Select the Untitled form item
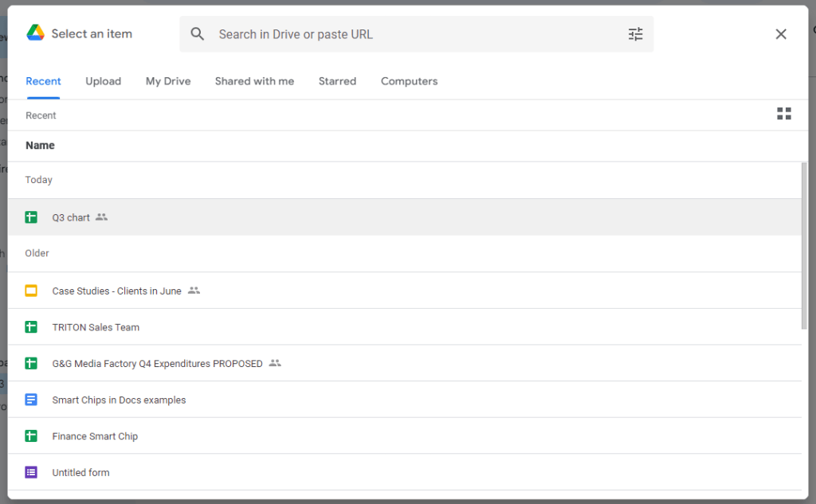Viewport: 816px width, 504px height. click(404, 472)
